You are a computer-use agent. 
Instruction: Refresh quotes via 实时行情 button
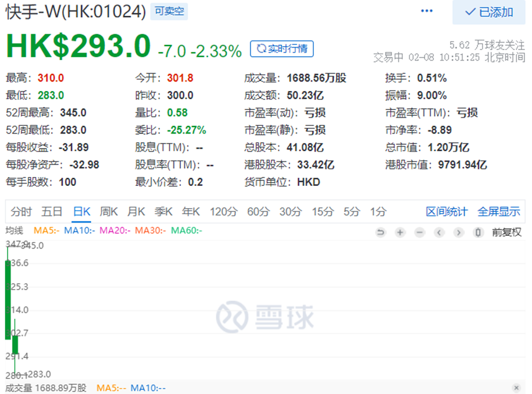[281, 49]
